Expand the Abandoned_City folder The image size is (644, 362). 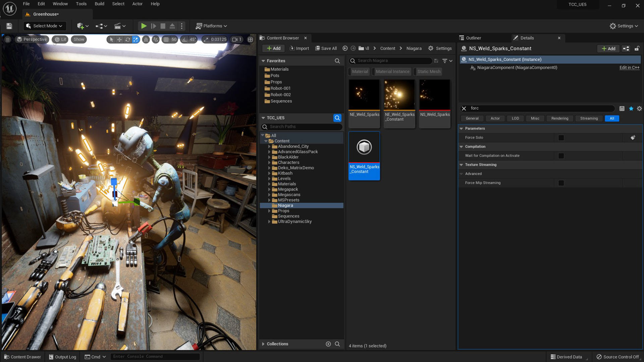coord(269,146)
